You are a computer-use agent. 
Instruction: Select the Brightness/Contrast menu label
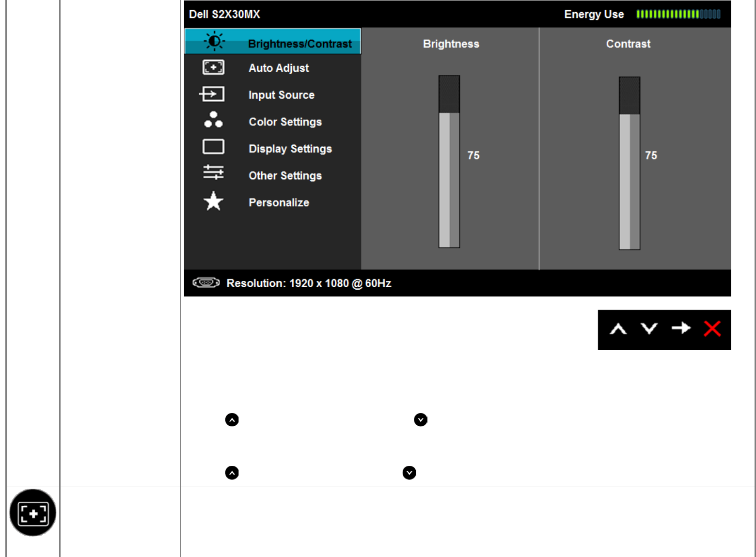pyautogui.click(x=300, y=44)
